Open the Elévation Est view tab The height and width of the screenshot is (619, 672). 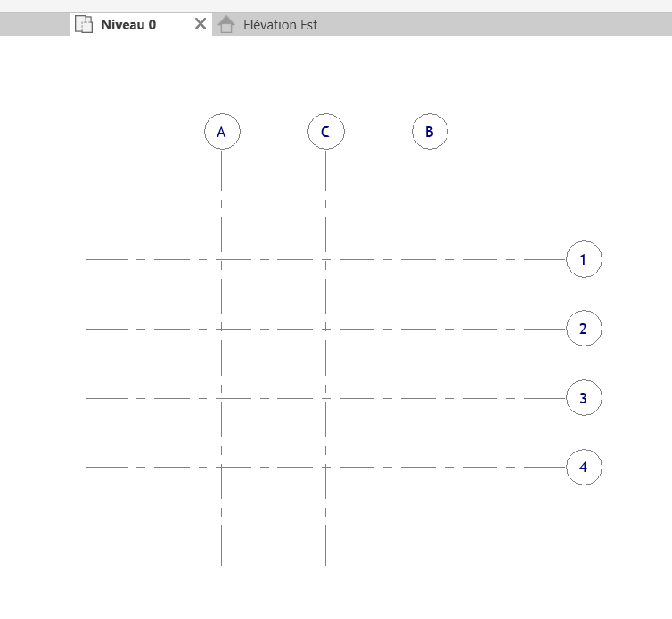tap(280, 25)
